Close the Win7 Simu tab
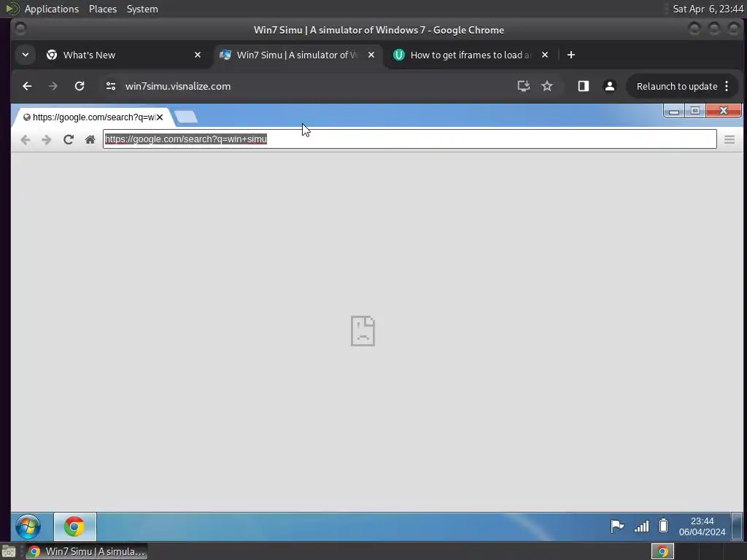This screenshot has width=747, height=560. point(371,55)
